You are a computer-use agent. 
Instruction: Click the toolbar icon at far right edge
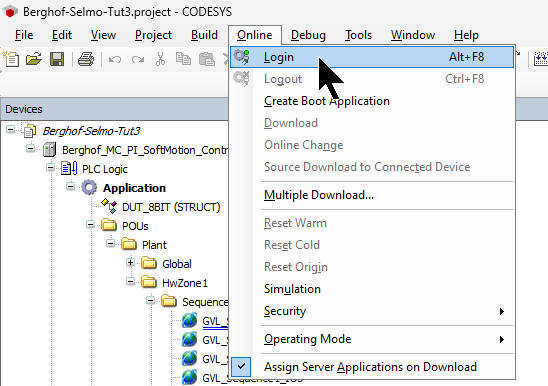(541, 59)
